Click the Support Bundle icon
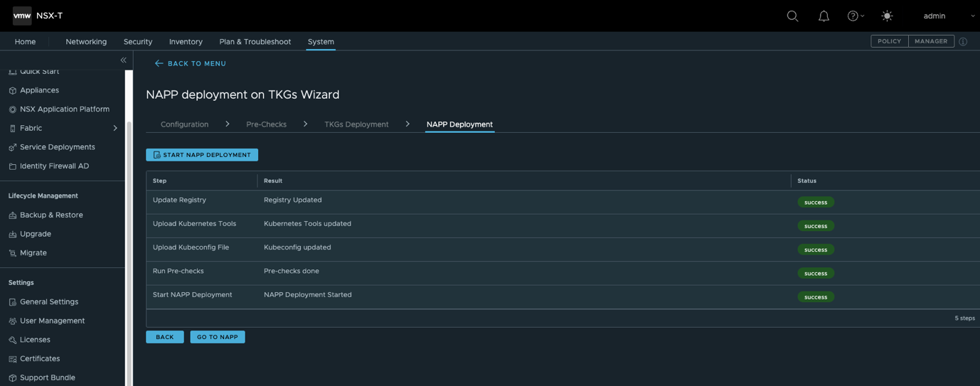 pos(12,378)
